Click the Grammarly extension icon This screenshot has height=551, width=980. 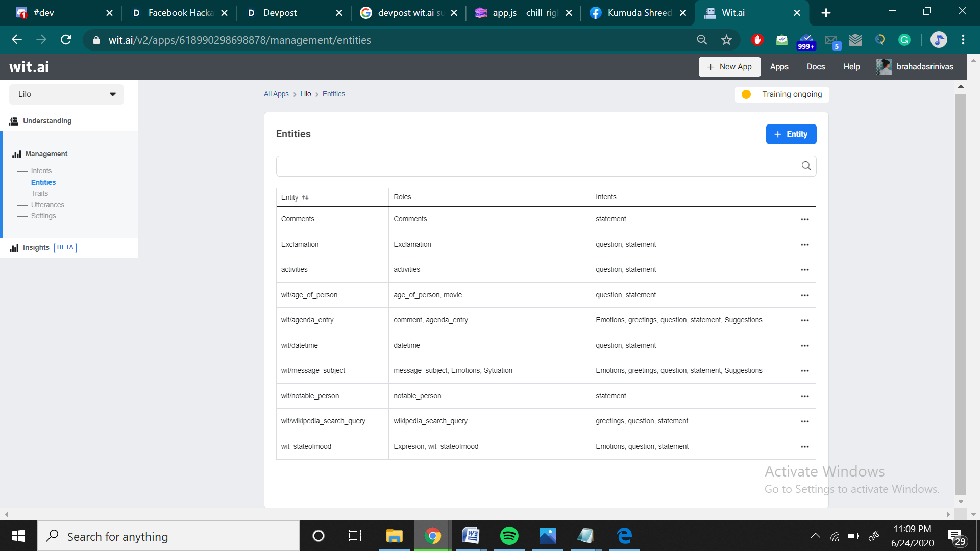pyautogui.click(x=904, y=40)
